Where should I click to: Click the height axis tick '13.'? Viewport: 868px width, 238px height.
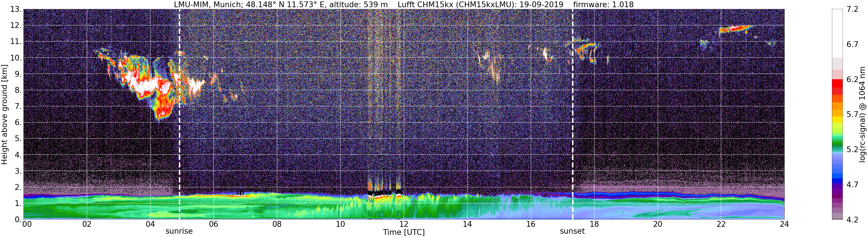click(16, 10)
